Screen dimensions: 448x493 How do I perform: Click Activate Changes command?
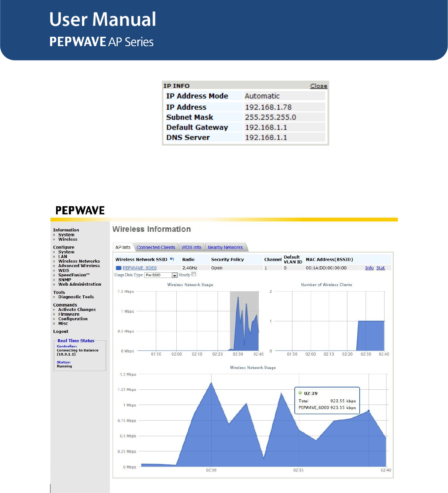77,309
